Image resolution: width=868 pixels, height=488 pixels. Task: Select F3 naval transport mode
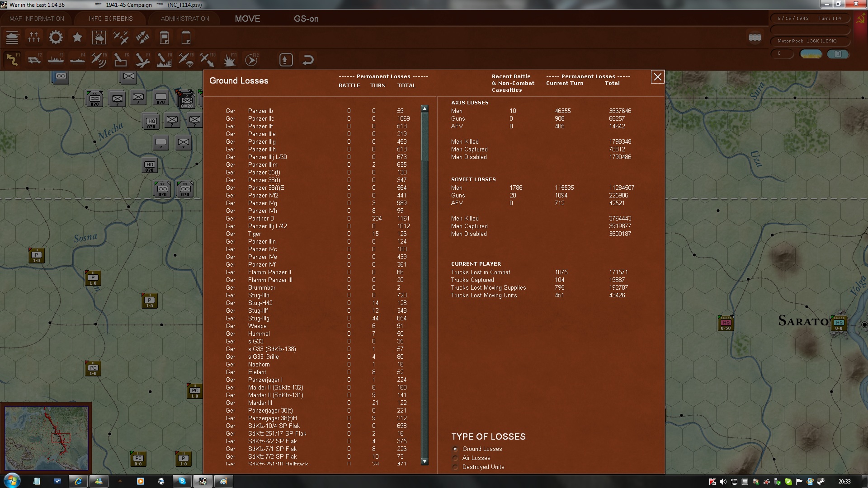[56, 60]
